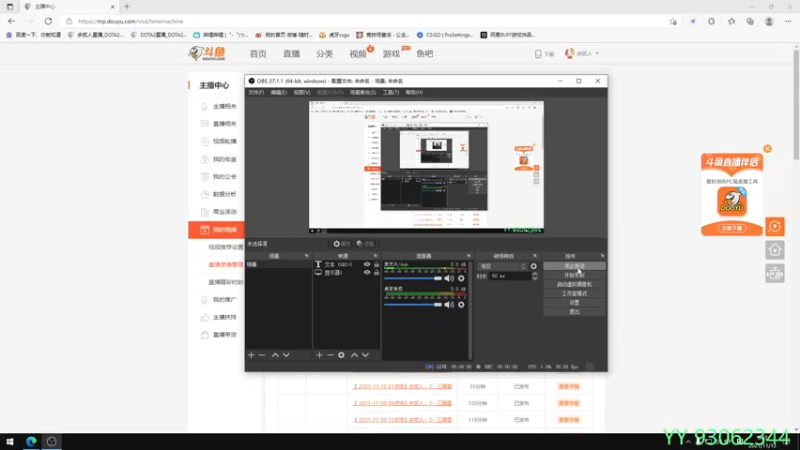Open browser settings and more ellipsis menu
Screen dimensions: 800x450
(x=788, y=21)
